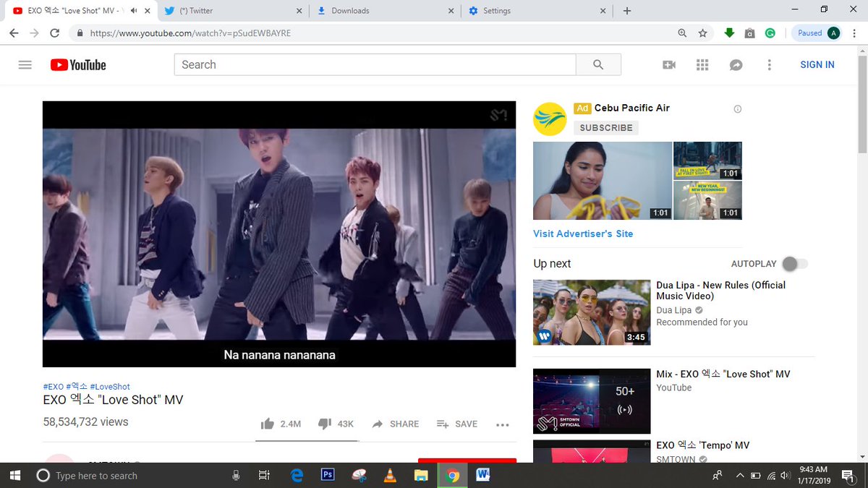Click the YouTube search input field
Viewport: 868px width, 488px height.
375,64
